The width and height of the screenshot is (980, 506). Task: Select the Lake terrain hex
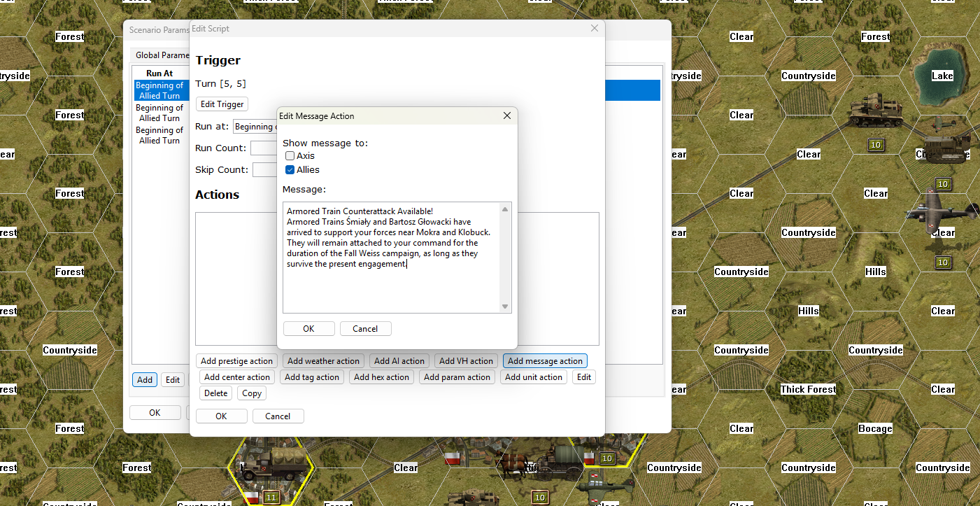coord(942,75)
